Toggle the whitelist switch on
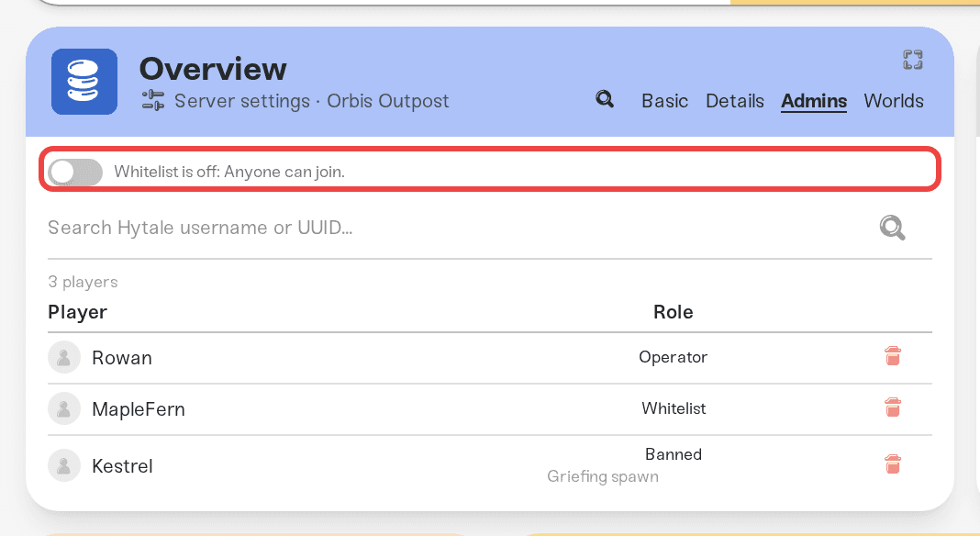Screen dimensions: 980x536 pyautogui.click(x=75, y=172)
